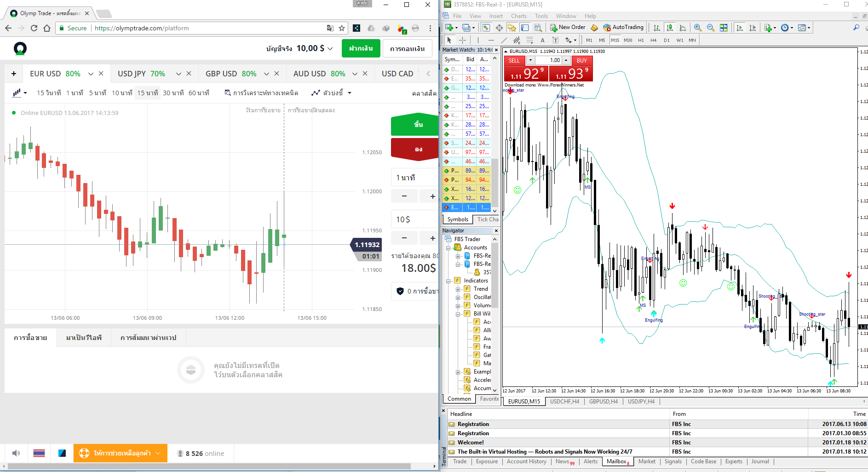
Task: Draw horizontal line tool in MT4
Action: point(491,40)
